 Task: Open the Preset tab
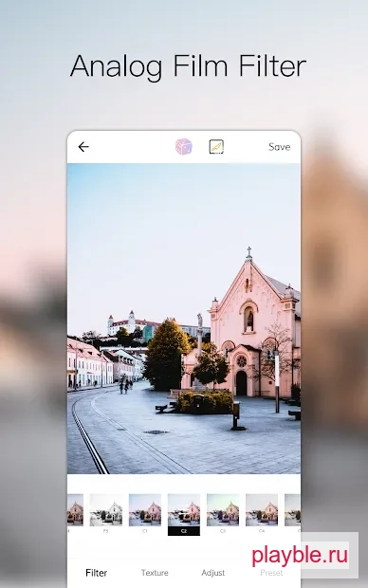click(x=271, y=573)
